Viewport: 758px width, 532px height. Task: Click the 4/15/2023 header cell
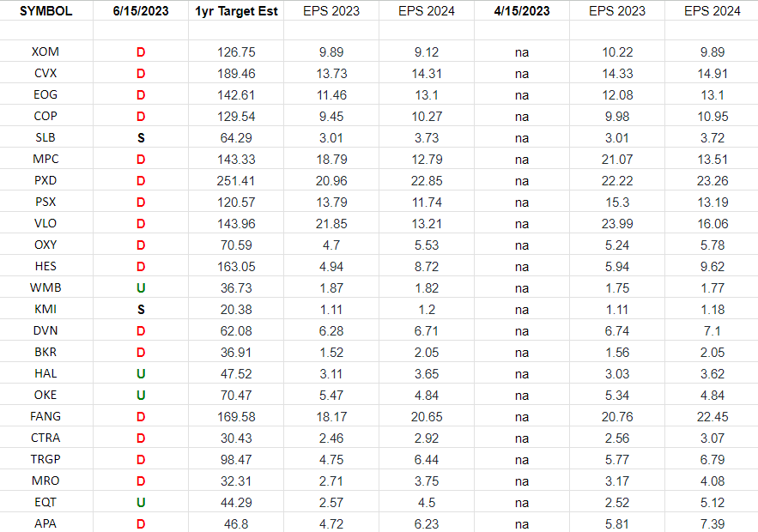[x=522, y=10]
